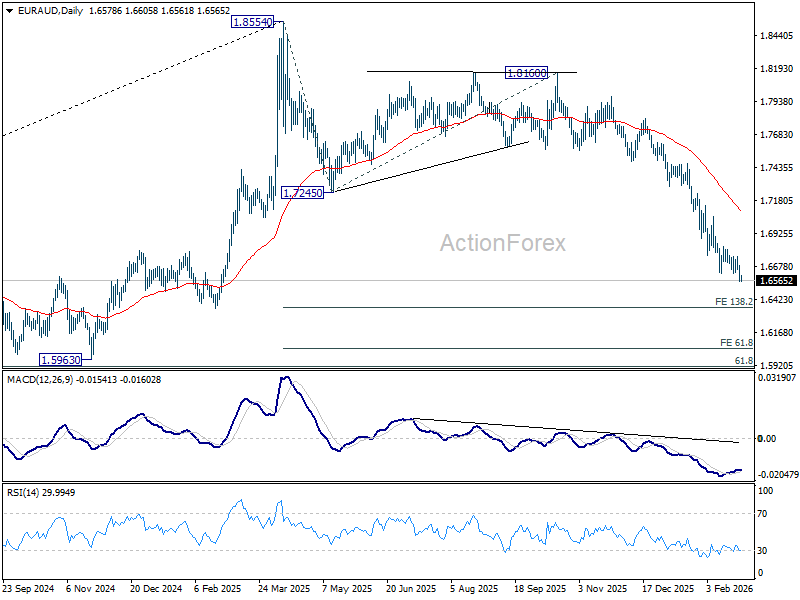Screen dimensions: 800x600
Task: Select the MACD -0.020479 scale value
Action: 778,474
